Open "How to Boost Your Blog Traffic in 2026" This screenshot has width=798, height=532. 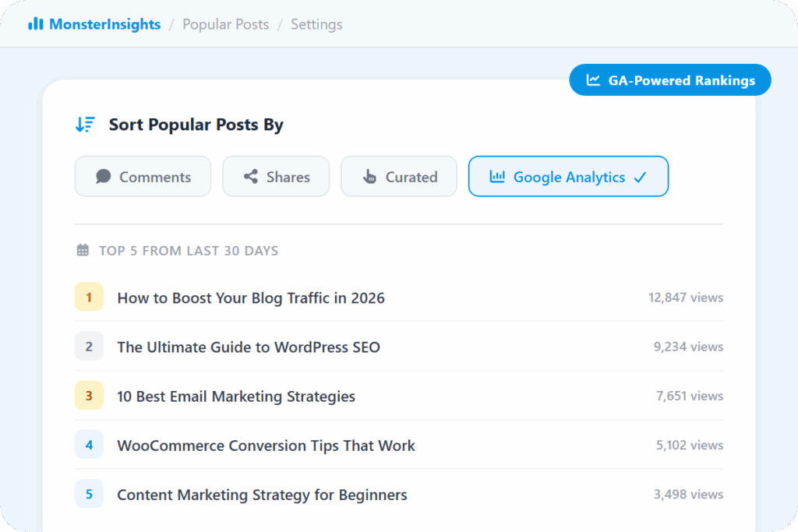pyautogui.click(x=251, y=298)
